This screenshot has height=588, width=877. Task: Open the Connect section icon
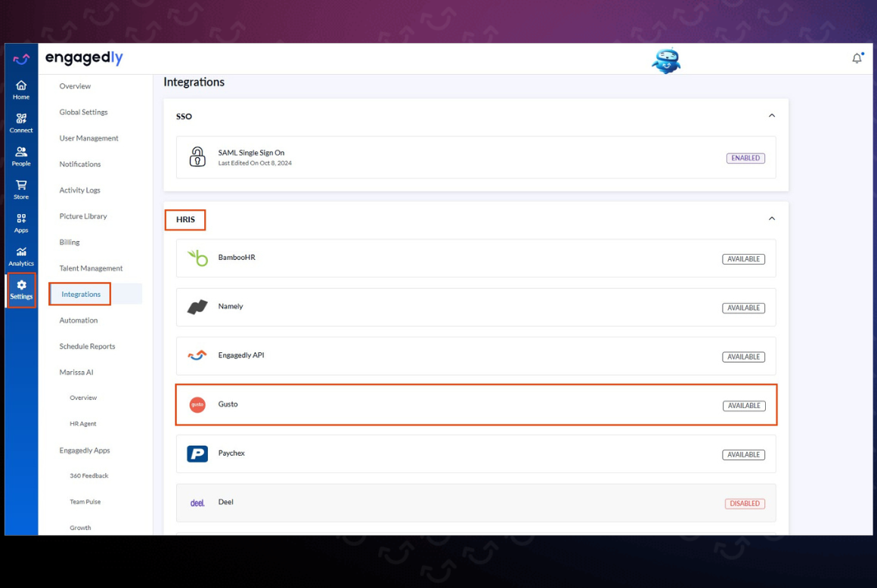[21, 119]
